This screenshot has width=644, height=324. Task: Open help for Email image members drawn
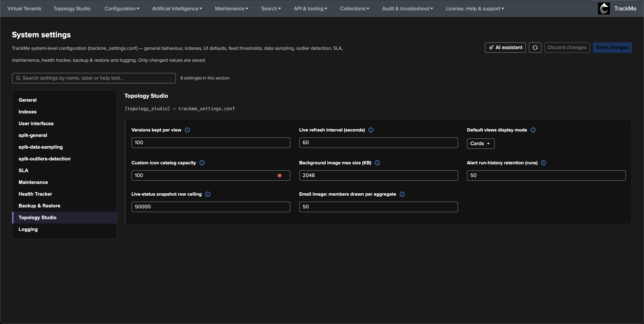pyautogui.click(x=402, y=194)
